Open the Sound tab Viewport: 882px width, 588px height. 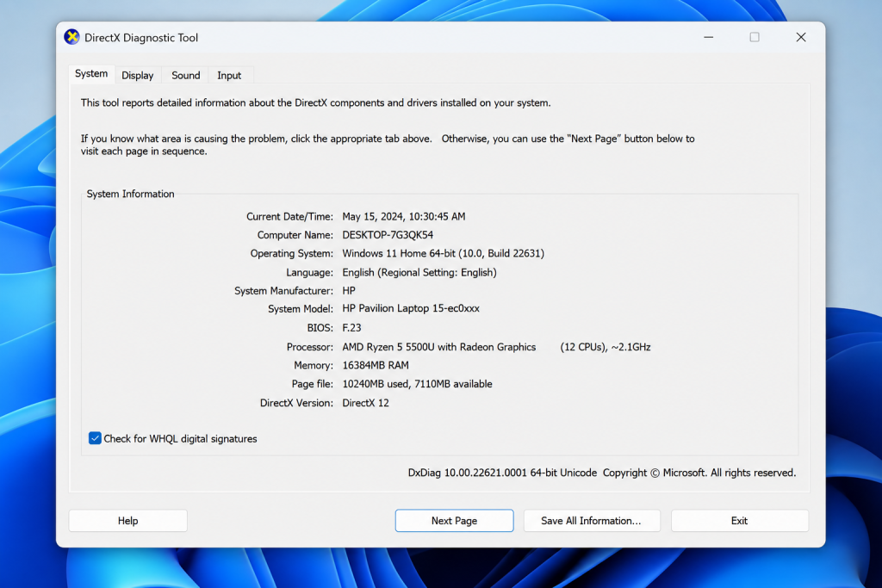[186, 75]
